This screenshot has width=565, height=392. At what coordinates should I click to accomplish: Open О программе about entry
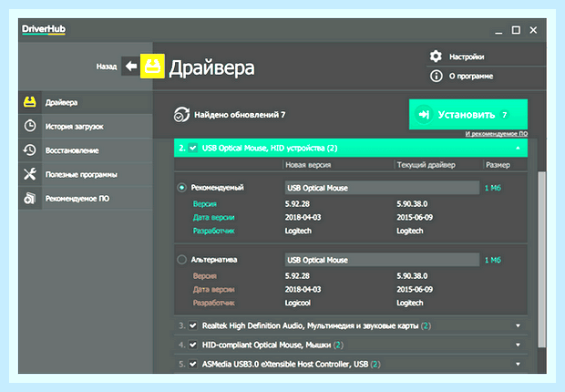[471, 76]
